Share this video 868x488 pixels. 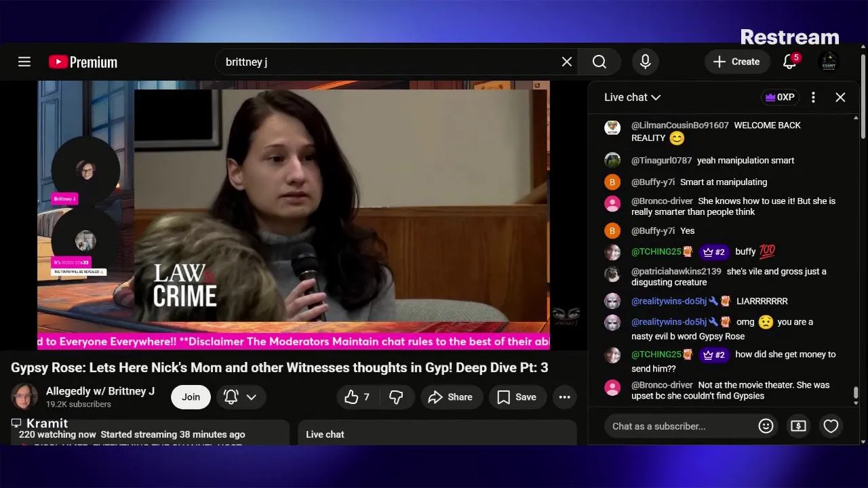451,397
